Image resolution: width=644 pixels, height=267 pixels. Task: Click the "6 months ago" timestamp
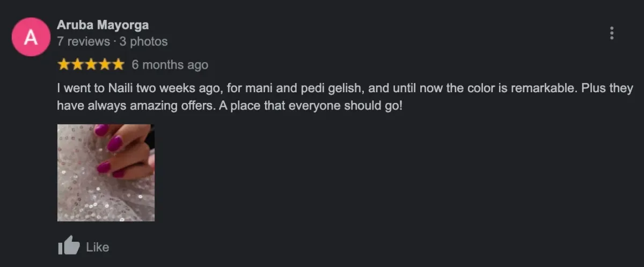point(170,65)
